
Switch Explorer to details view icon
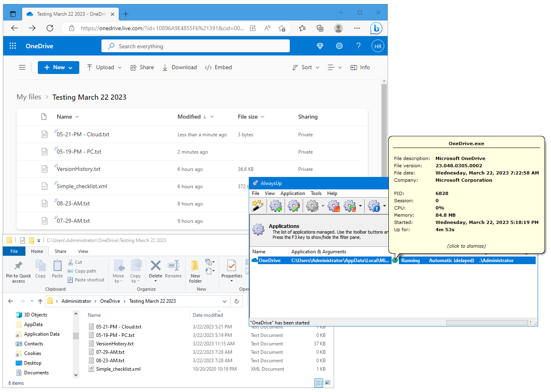click(x=319, y=383)
